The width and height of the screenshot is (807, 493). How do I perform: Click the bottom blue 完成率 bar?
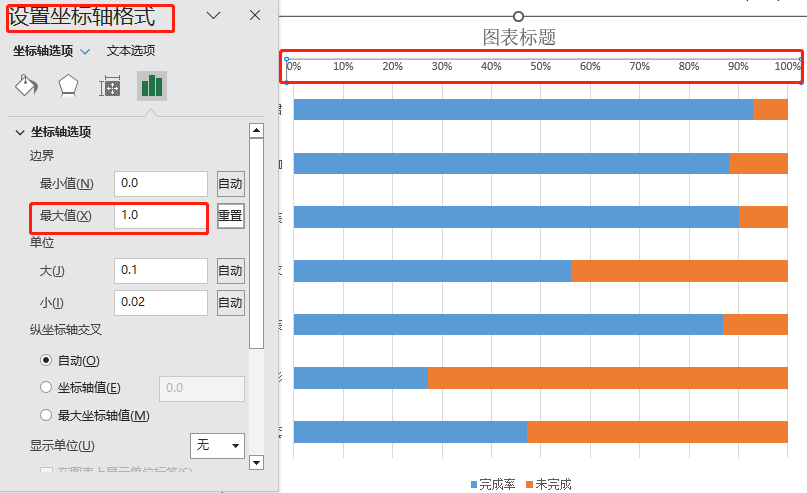tap(410, 432)
